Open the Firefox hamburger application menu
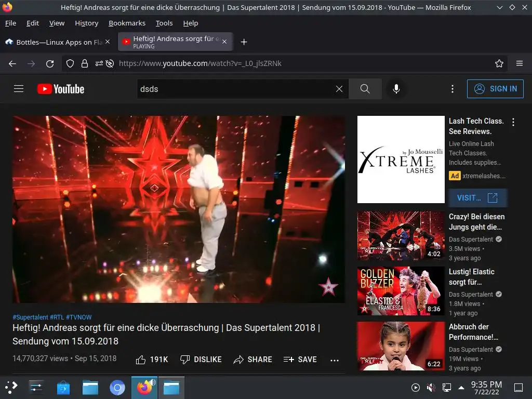 click(x=519, y=63)
